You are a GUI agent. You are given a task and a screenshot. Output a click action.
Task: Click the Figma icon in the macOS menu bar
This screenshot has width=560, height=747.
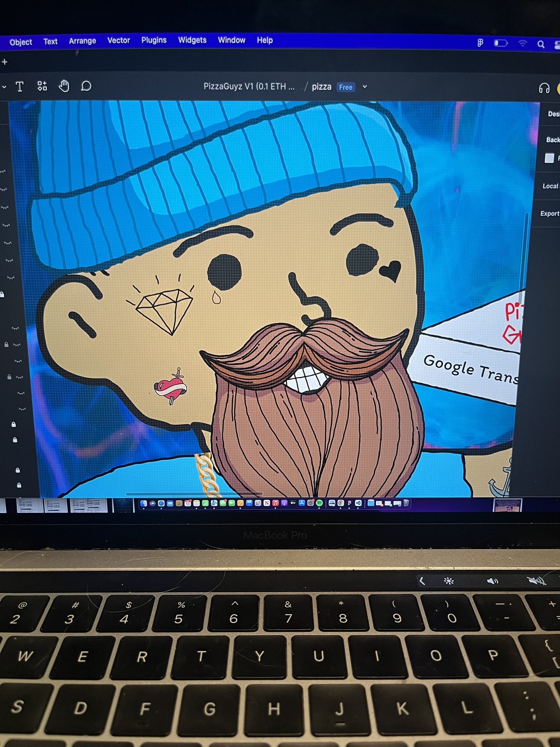480,43
